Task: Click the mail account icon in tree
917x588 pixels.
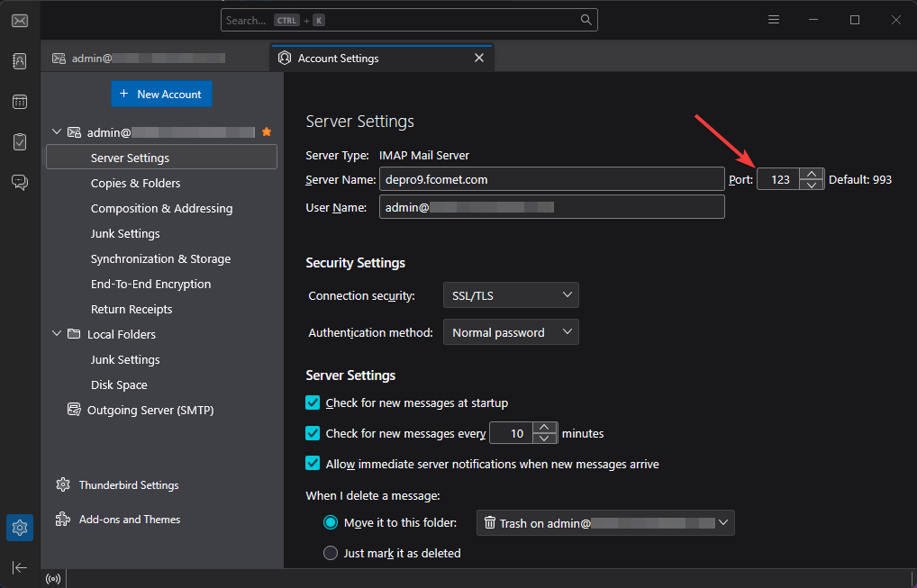Action: tap(74, 132)
